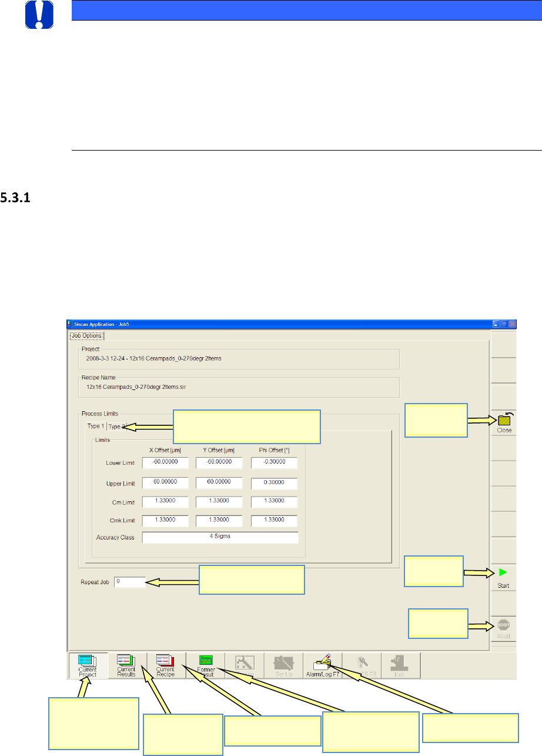
Task: Click the 'Phi Offset [°]' column header
Action: 273,450
